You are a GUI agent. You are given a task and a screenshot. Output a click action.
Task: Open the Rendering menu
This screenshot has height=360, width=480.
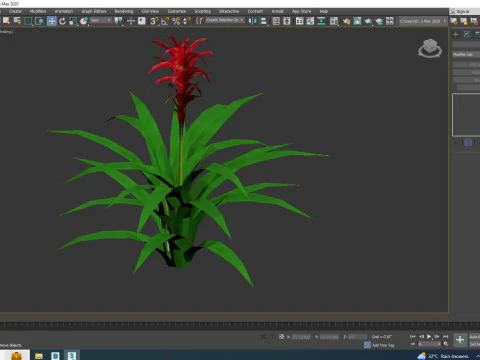coord(124,11)
